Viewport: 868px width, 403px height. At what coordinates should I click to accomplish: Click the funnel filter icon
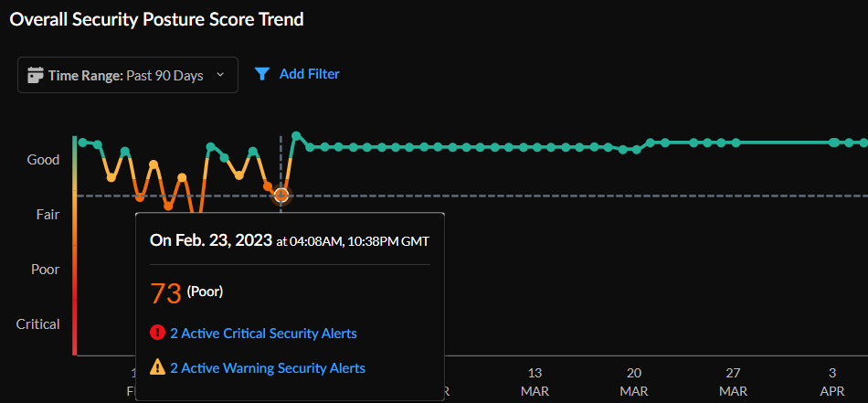coord(262,74)
